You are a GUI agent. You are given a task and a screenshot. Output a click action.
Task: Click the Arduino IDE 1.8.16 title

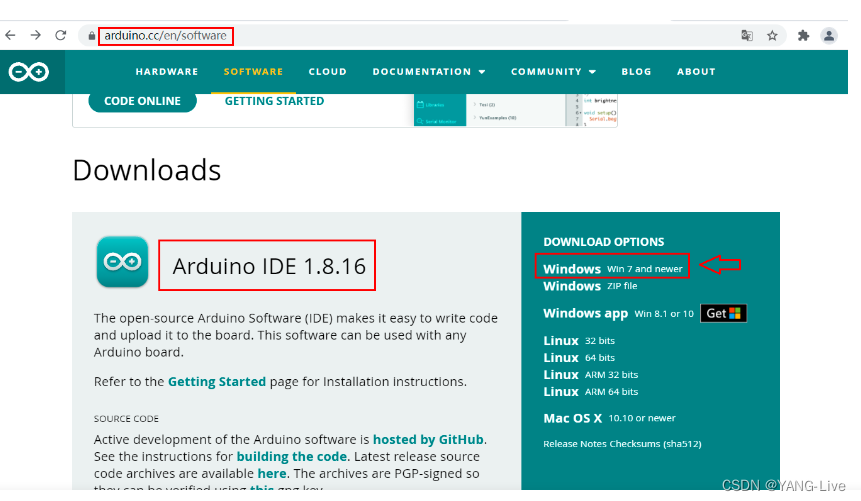[269, 266]
